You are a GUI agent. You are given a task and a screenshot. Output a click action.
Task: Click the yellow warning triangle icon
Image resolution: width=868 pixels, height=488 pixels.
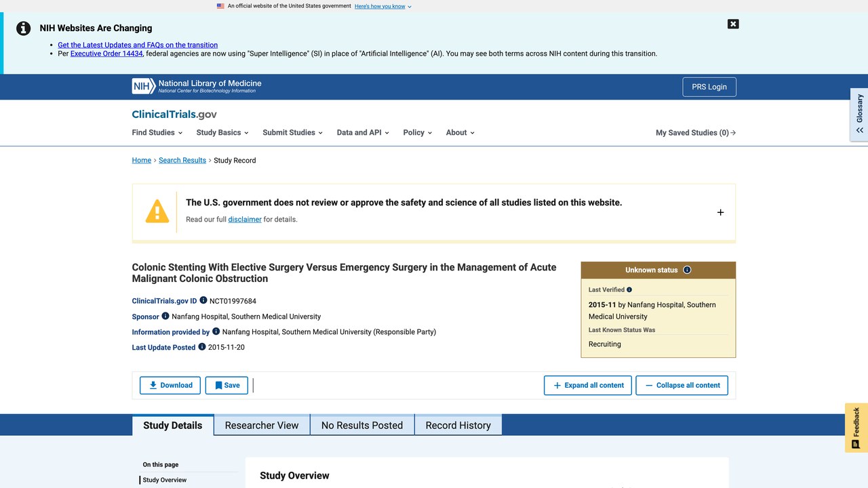tap(157, 211)
